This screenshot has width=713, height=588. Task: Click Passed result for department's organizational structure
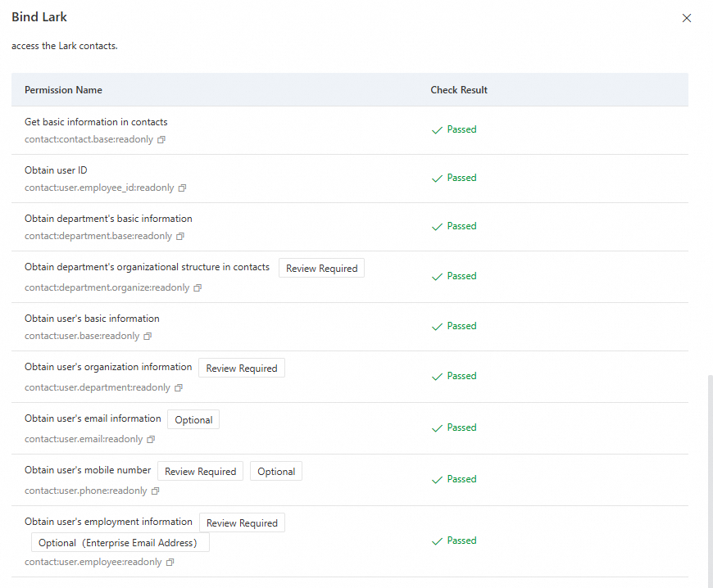[x=454, y=276]
